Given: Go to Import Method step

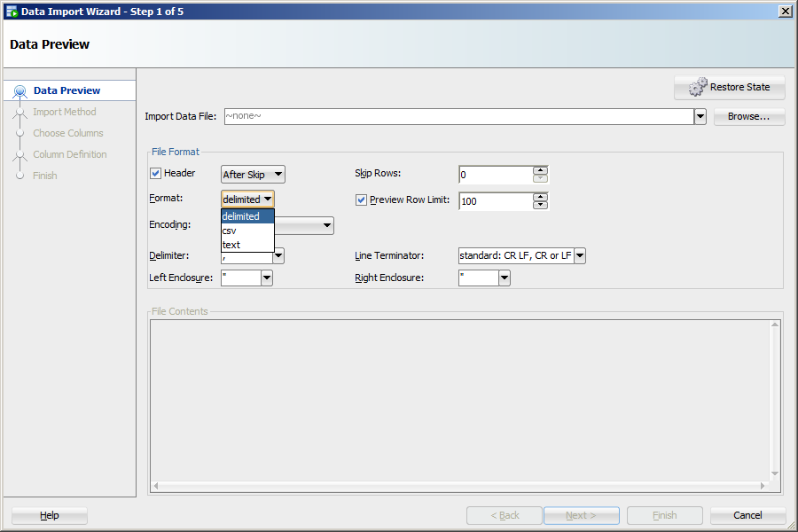Looking at the screenshot, I should (64, 112).
